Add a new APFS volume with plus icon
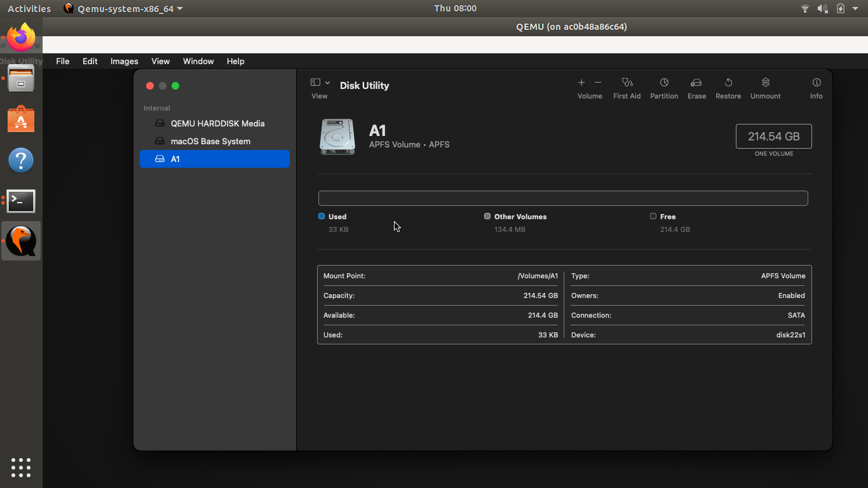 pyautogui.click(x=581, y=83)
